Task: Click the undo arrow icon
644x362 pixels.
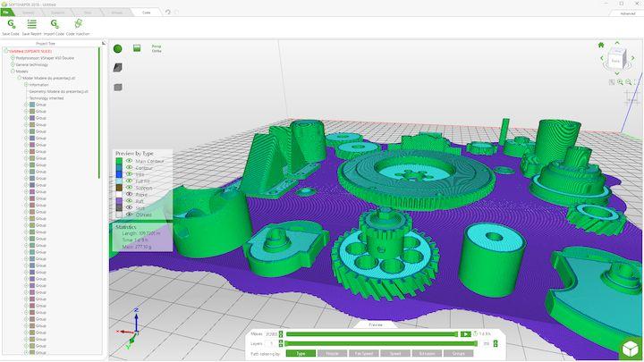Action: coord(167,13)
